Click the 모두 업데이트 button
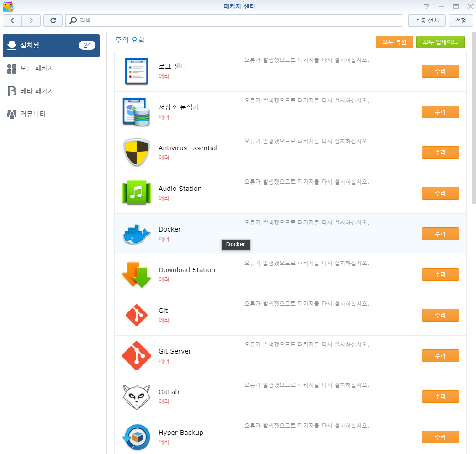476x454 pixels. point(440,42)
